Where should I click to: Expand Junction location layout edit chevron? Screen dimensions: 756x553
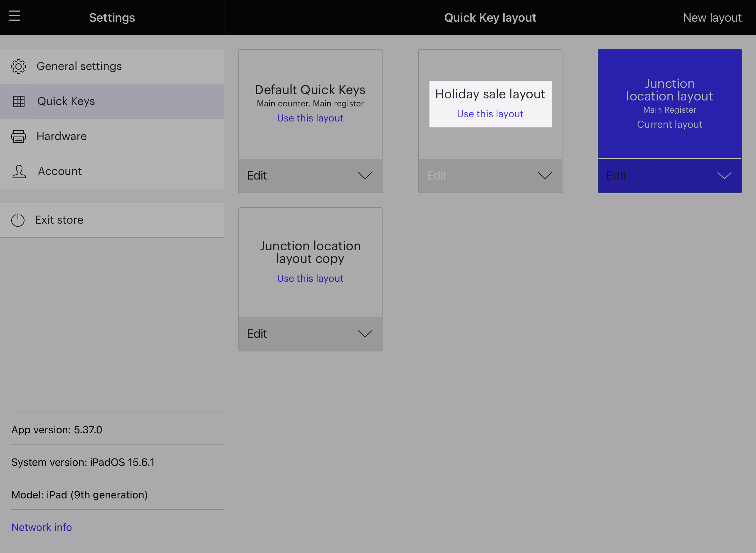[724, 176]
